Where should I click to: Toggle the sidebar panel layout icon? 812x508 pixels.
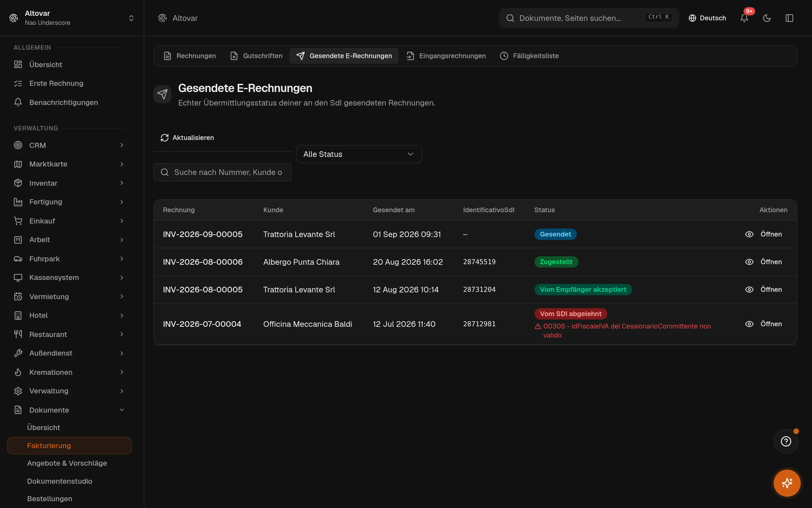click(x=789, y=18)
